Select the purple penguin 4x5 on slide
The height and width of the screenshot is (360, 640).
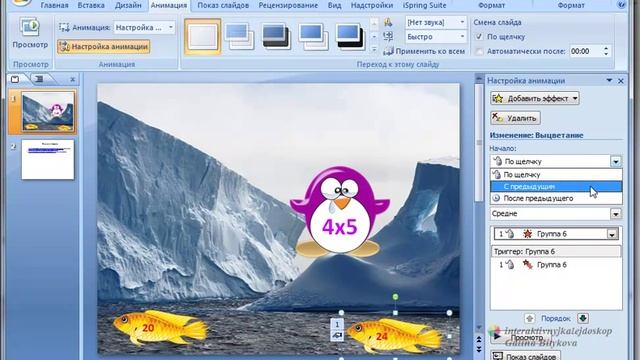tap(340, 211)
